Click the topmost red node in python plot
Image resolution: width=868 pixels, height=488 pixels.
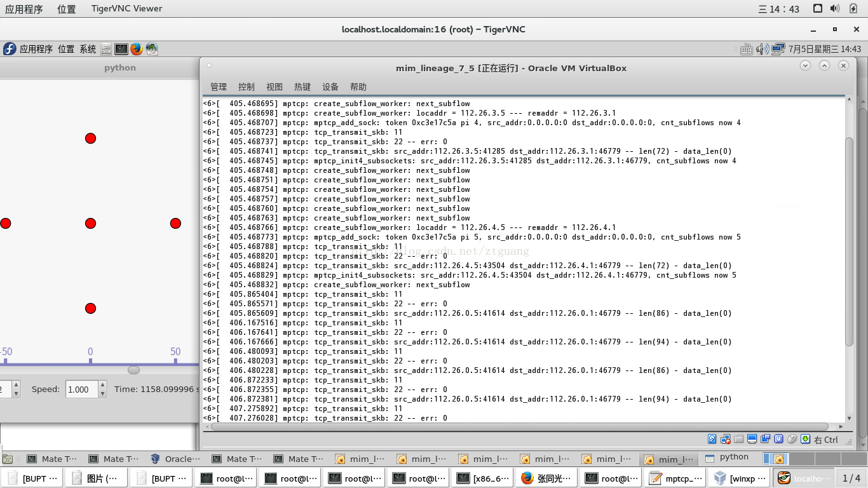click(90, 138)
